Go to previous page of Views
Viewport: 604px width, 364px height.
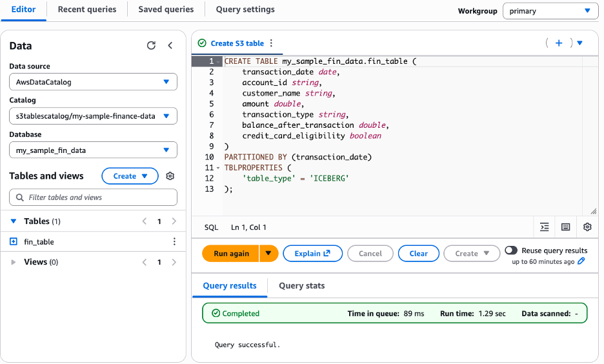[x=145, y=262]
